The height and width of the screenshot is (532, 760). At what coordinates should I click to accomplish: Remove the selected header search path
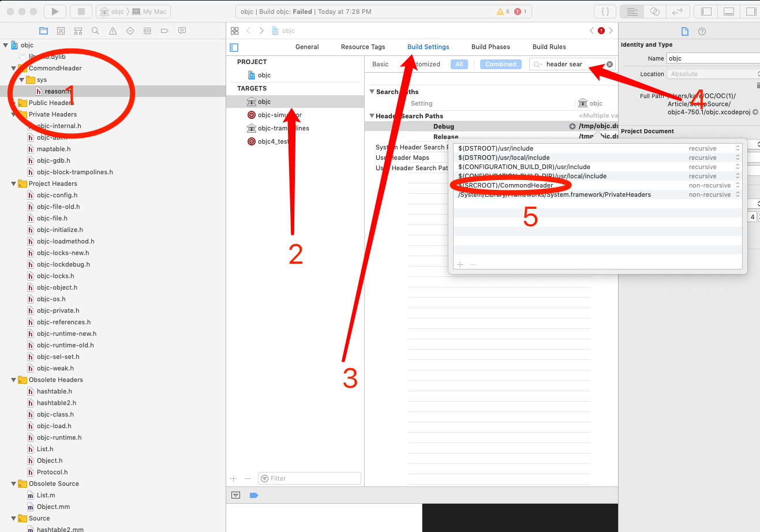[473, 264]
